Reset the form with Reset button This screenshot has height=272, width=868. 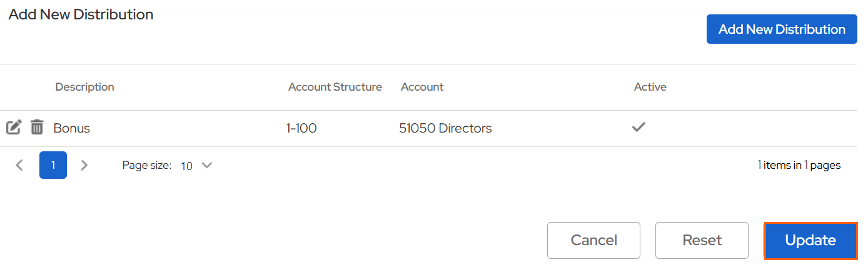click(702, 240)
